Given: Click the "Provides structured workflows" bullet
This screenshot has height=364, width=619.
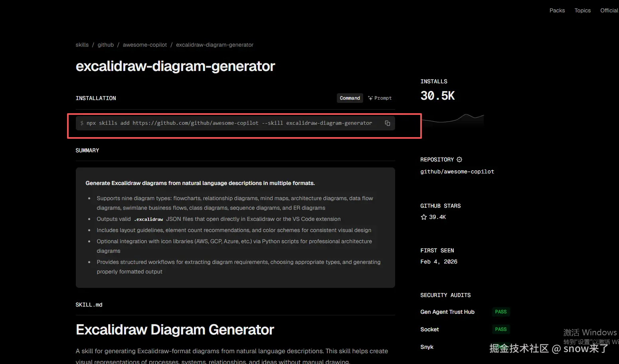Looking at the screenshot, I should pos(239,267).
